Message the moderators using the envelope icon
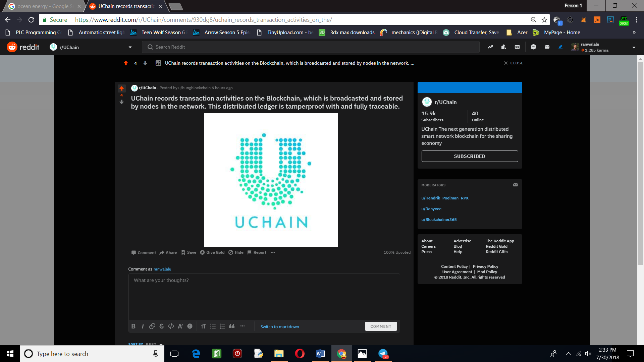 click(x=515, y=185)
